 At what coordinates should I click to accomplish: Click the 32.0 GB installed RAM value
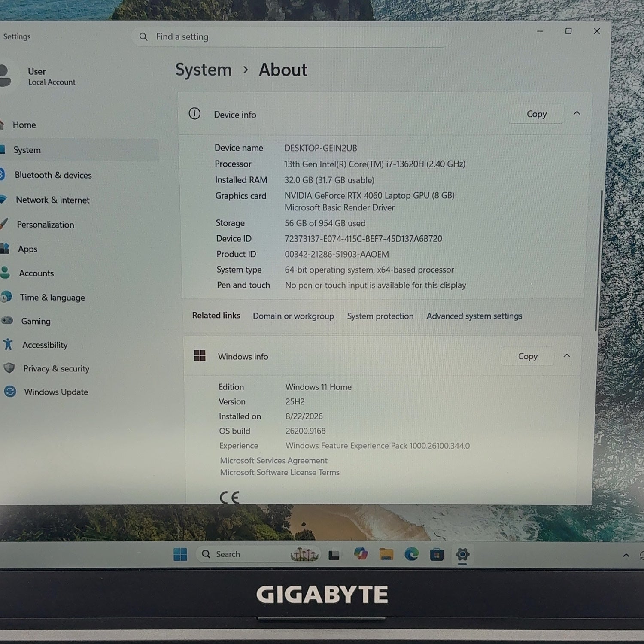329,180
